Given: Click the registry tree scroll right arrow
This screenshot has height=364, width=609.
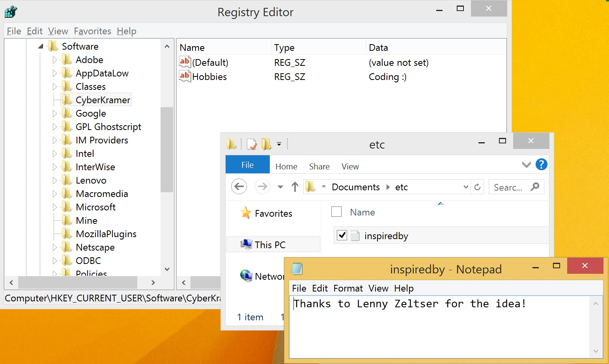Looking at the screenshot, I should click(153, 282).
